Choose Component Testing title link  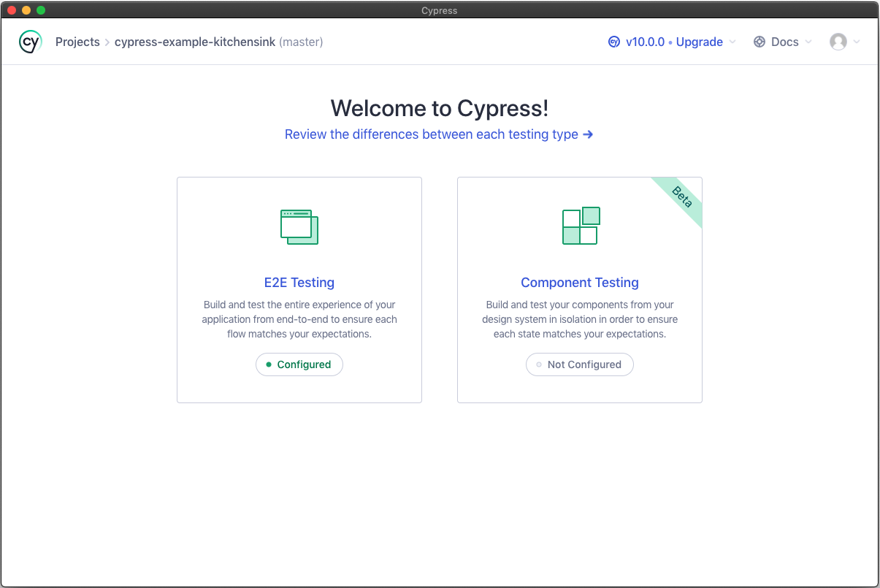tap(580, 283)
